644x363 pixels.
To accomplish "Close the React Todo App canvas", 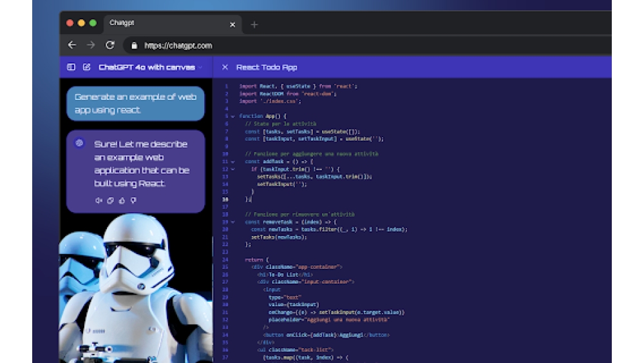I will (x=225, y=67).
